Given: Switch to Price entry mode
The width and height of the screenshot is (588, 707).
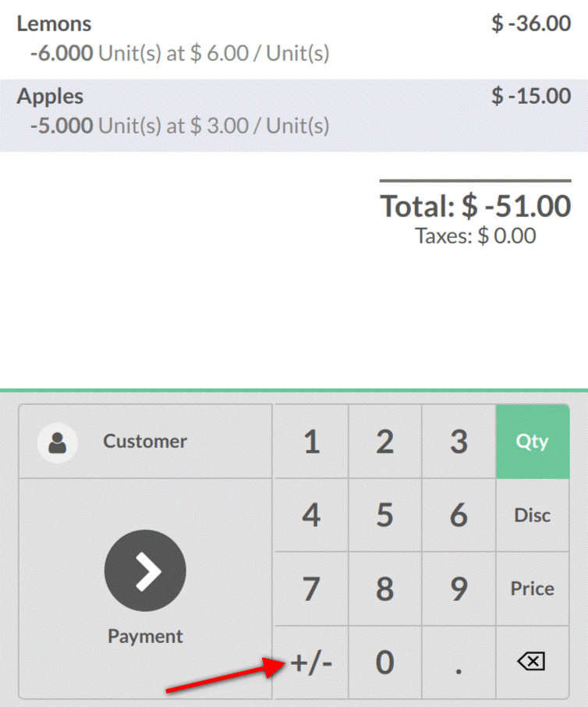Looking at the screenshot, I should click(533, 588).
